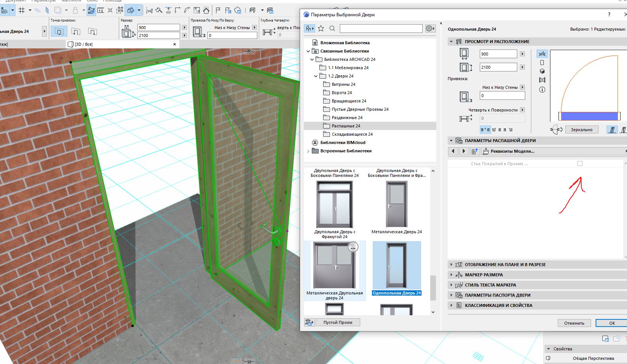627x364 pixels.
Task: Click the scissors trim tool in the toolbar
Action: pyautogui.click(x=149, y=10)
